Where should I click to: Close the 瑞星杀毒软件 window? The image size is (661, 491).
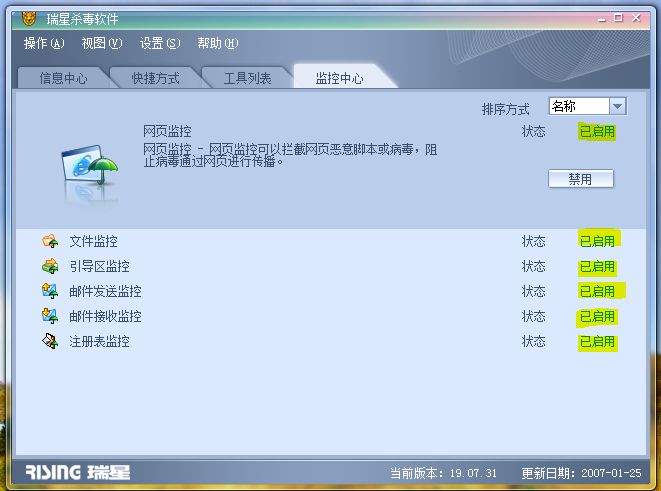point(637,18)
